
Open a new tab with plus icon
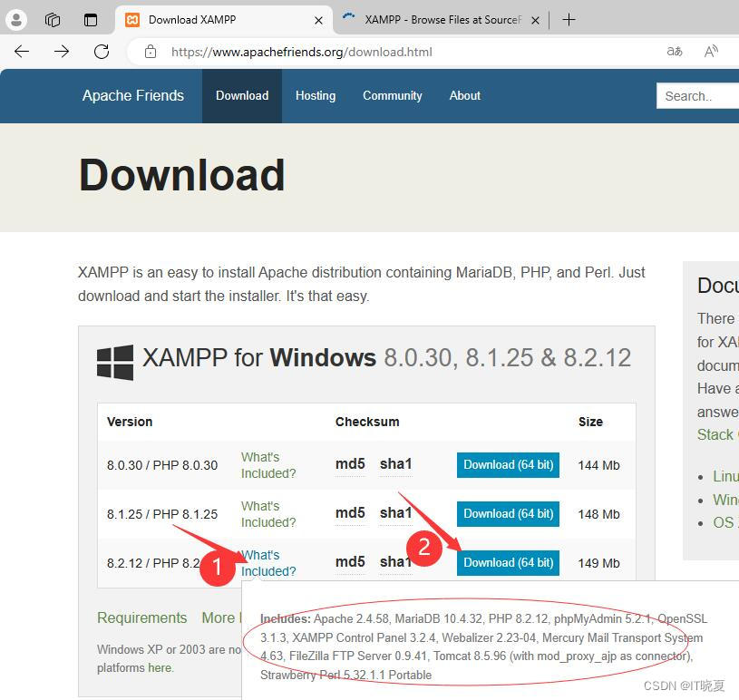(x=569, y=20)
